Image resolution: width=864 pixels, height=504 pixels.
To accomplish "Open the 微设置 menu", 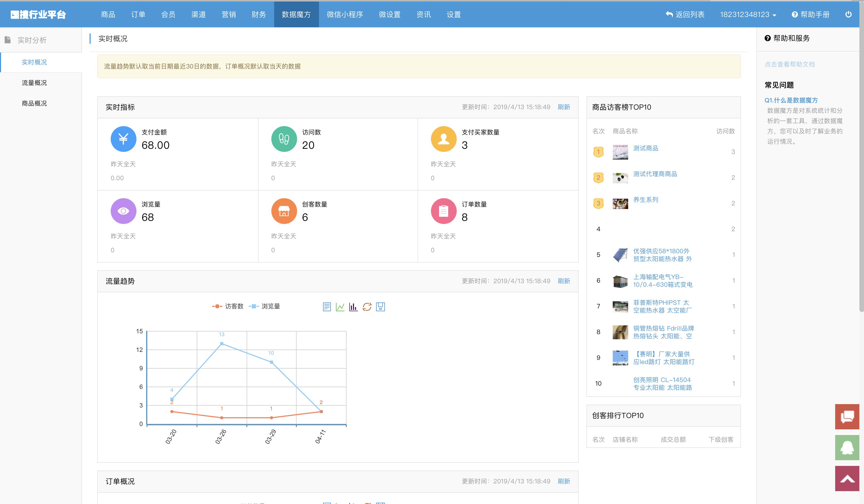I will tap(390, 14).
